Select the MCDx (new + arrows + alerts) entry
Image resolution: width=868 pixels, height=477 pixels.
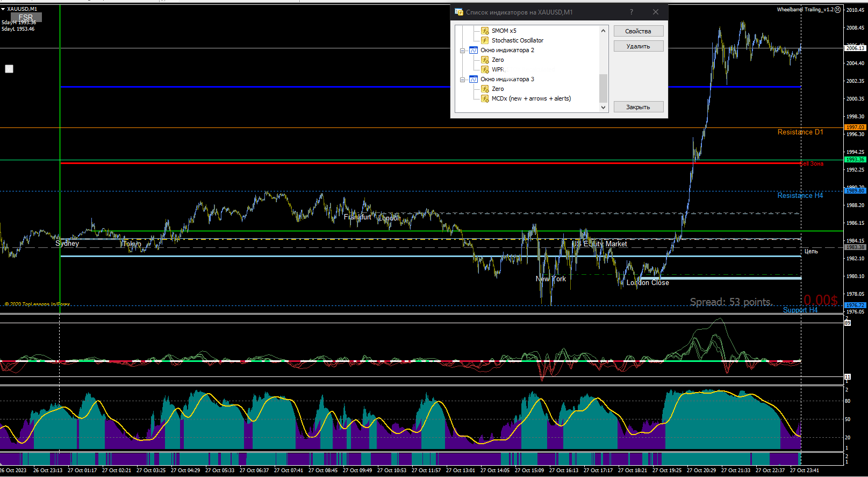[x=531, y=98]
